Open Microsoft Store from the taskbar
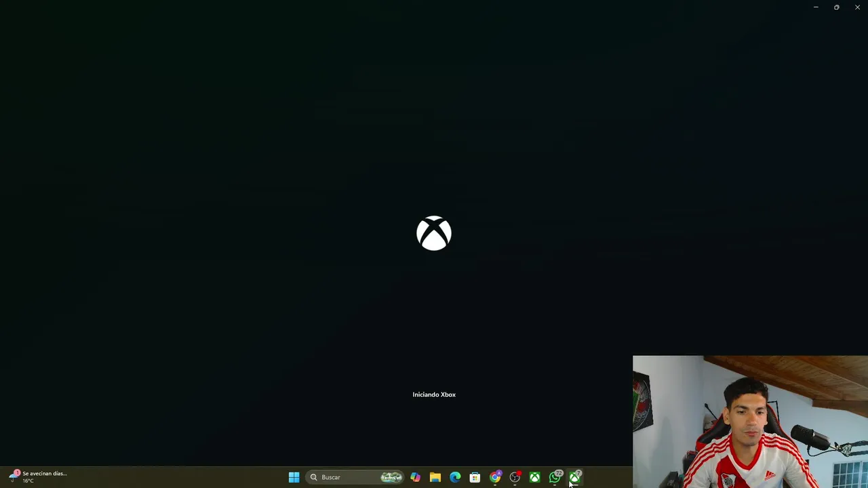868x488 pixels. (475, 477)
